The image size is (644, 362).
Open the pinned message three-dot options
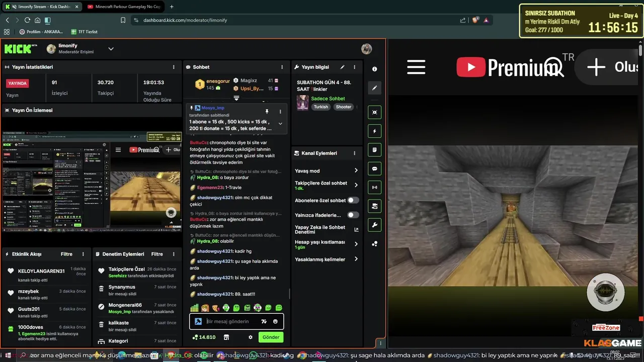click(280, 111)
